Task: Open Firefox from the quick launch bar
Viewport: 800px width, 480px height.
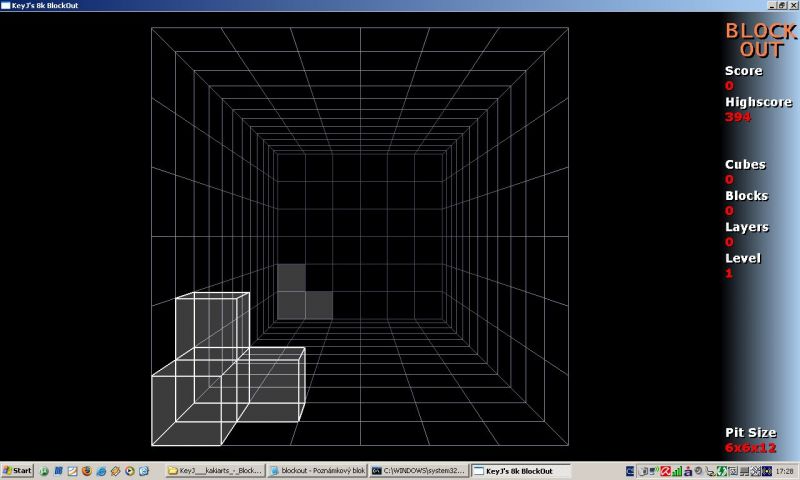Action: tap(86, 470)
